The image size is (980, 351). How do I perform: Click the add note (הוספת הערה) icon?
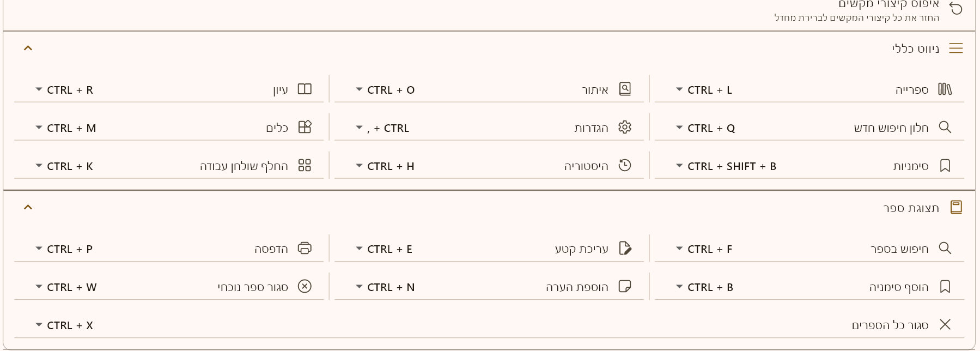tap(625, 287)
